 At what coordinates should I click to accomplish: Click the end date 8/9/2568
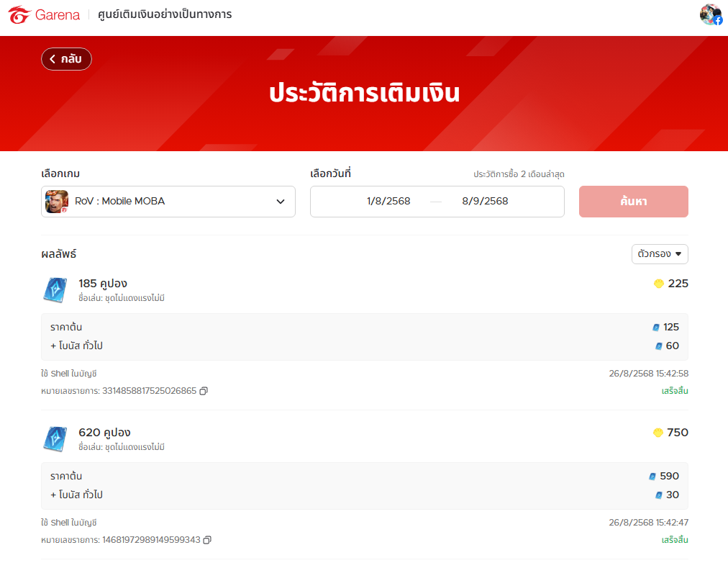coord(485,201)
